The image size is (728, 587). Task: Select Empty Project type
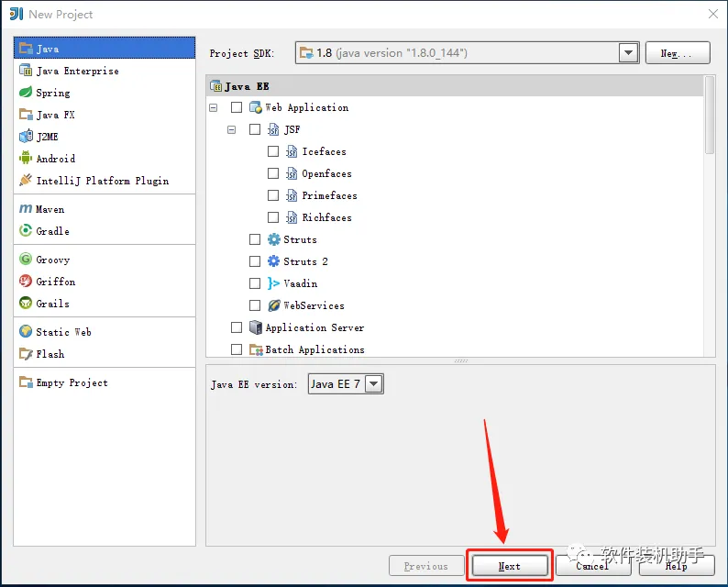(x=105, y=382)
